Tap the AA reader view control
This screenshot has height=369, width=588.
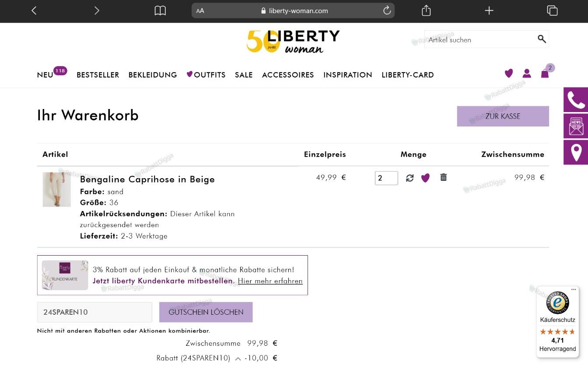(200, 11)
